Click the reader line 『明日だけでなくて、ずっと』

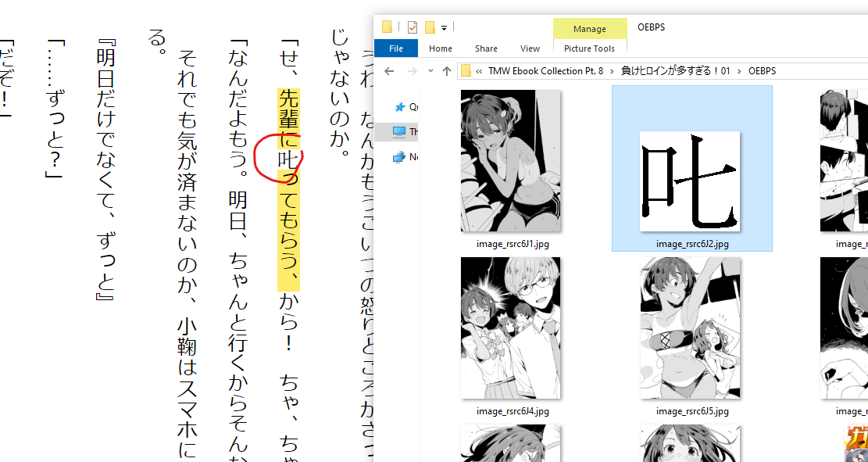point(105,170)
